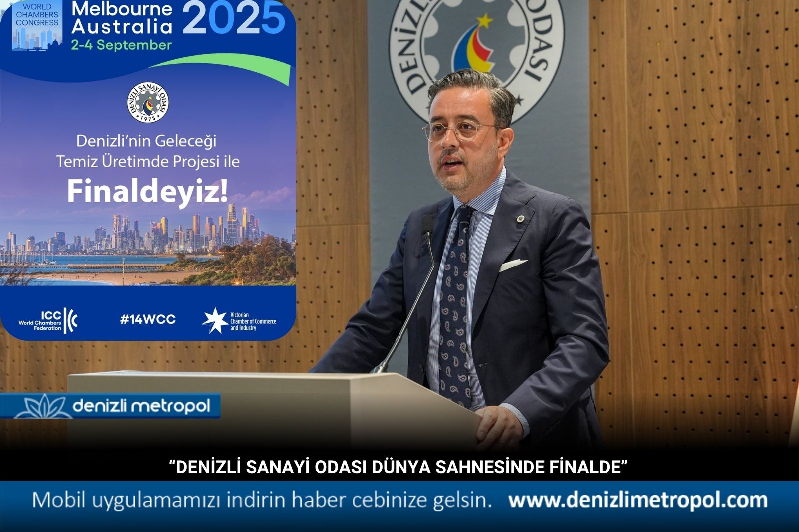Click the www.denizlimetropol.com website address
Image resolution: width=799 pixels, height=532 pixels.
(x=638, y=500)
